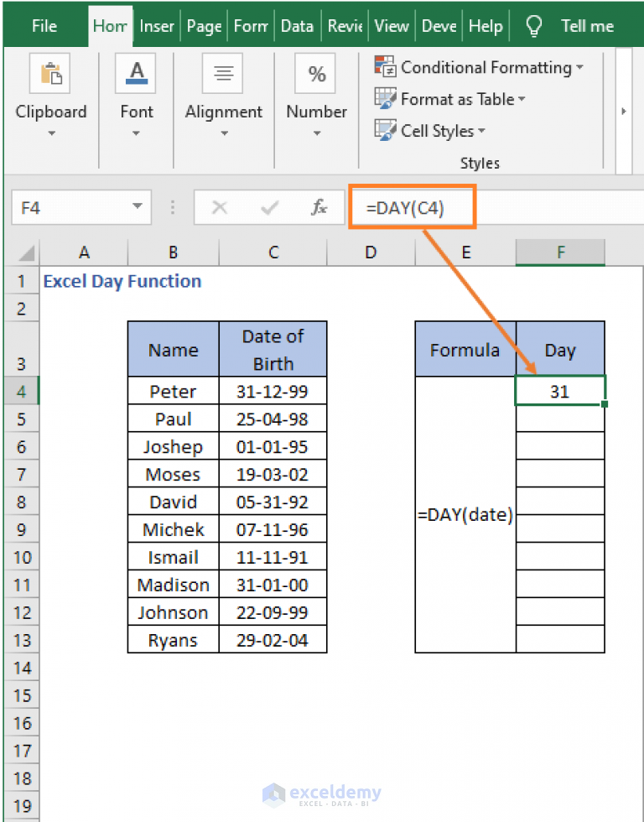Select column C header

(x=273, y=252)
